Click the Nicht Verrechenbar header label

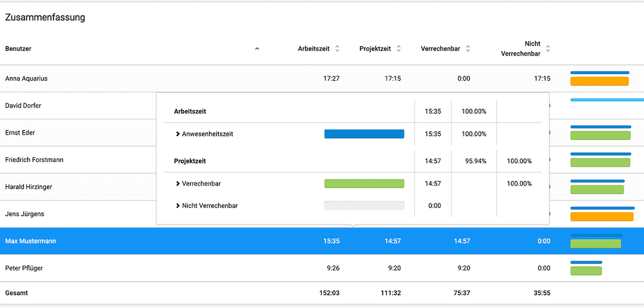(x=521, y=49)
